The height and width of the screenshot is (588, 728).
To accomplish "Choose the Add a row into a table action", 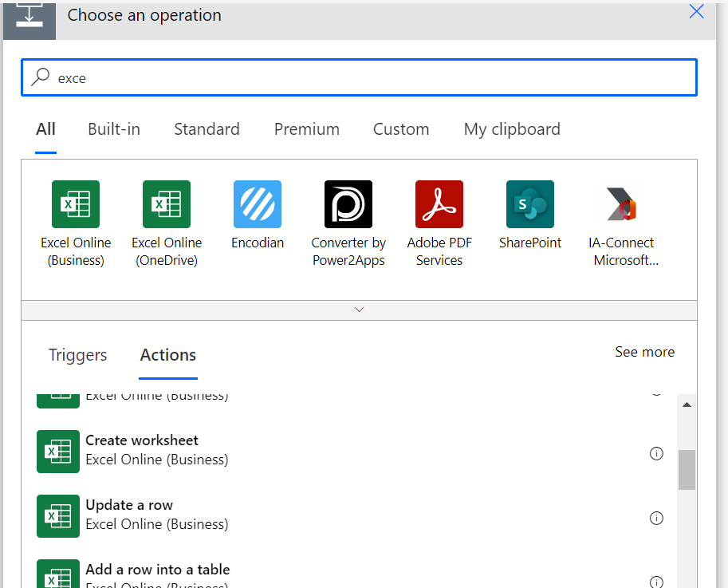I will [x=158, y=570].
